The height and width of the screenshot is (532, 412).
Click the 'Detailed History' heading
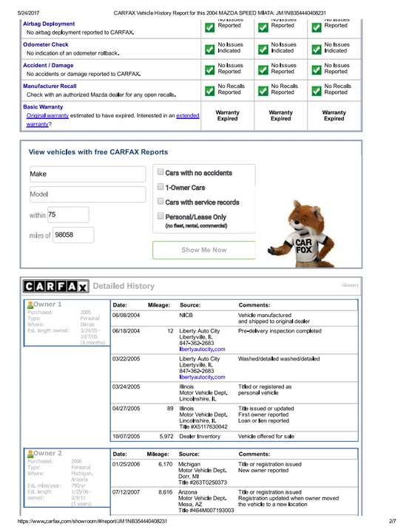[x=124, y=286]
